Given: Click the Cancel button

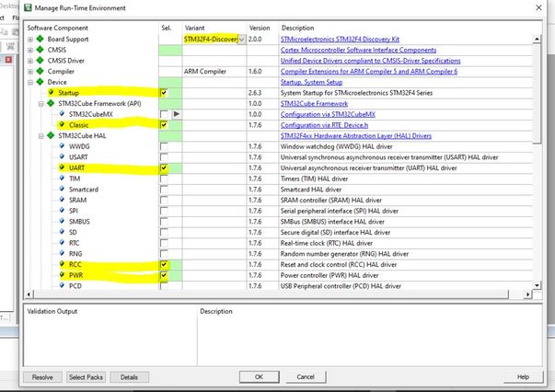Looking at the screenshot, I should [306, 376].
